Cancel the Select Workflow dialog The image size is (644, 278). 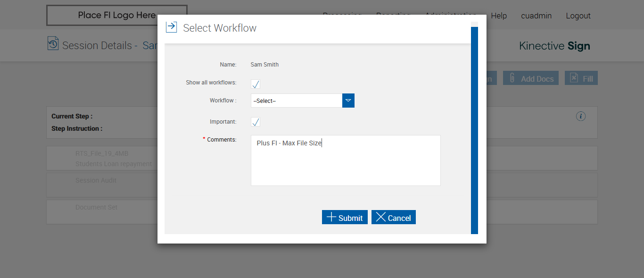tap(394, 217)
